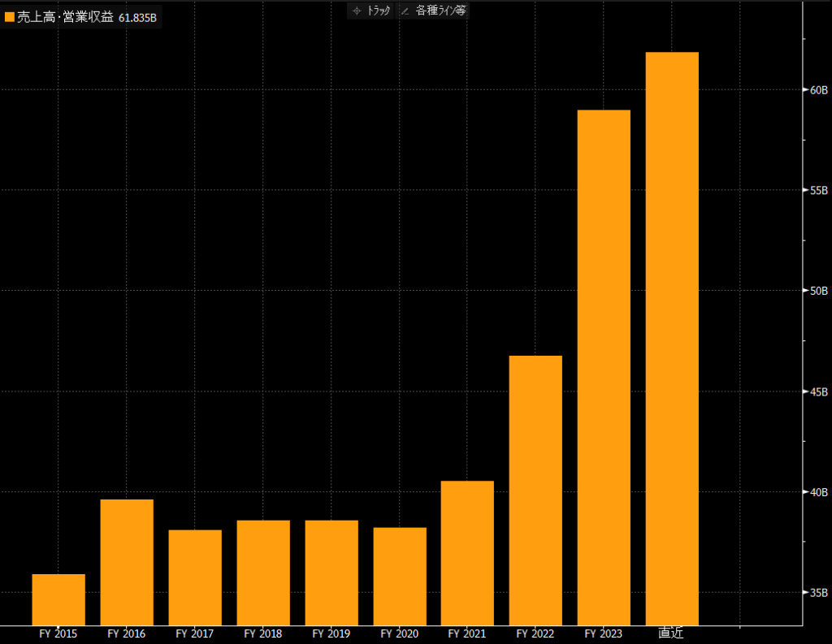Screen dimensions: 832x644
Task: Select the FY 2018 bar
Action: (x=263, y=572)
